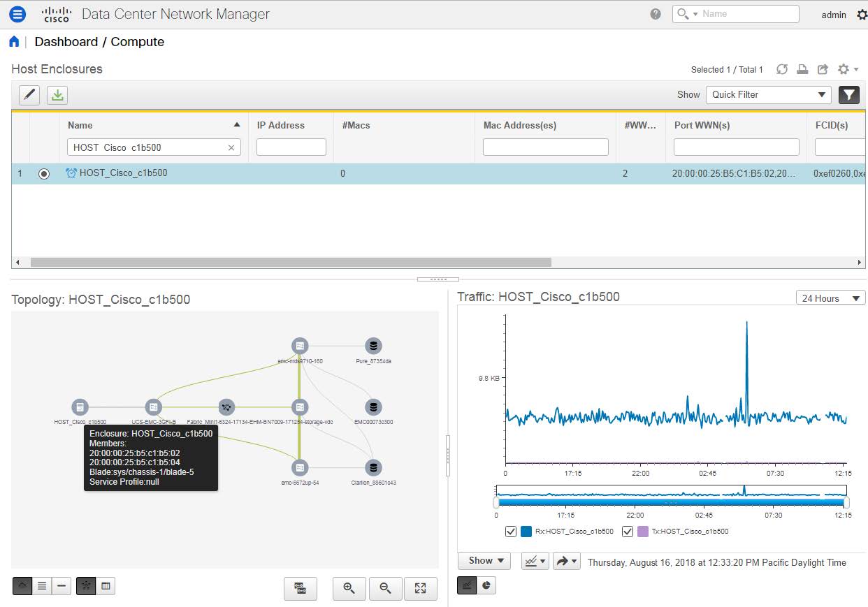Click the green download icon above the table
The image size is (868, 607).
point(57,94)
